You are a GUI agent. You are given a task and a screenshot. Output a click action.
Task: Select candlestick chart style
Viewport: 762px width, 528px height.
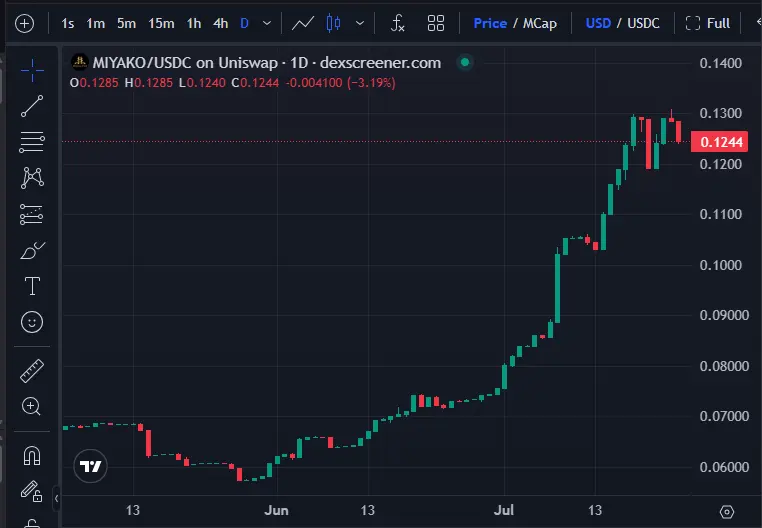(x=333, y=23)
